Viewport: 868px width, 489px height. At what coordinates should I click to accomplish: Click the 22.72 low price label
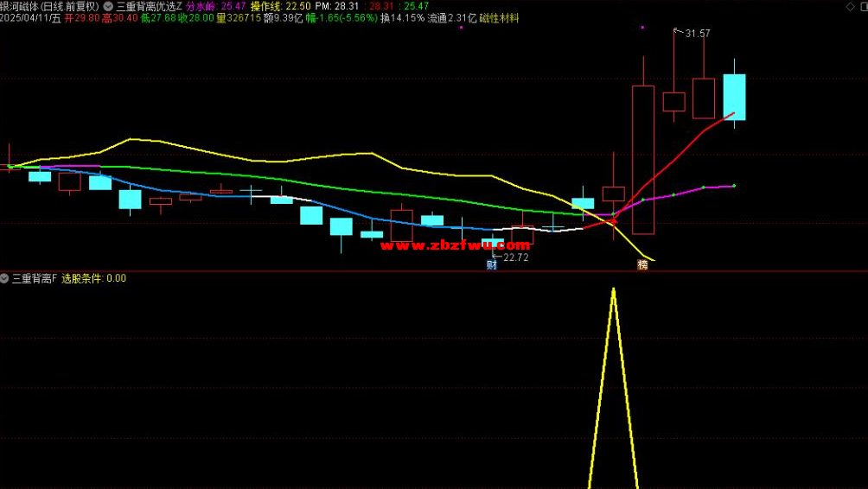516,257
